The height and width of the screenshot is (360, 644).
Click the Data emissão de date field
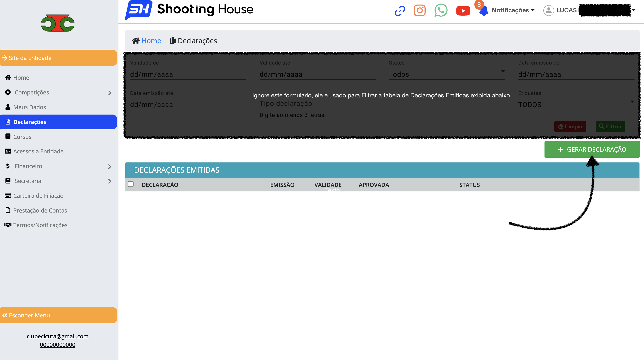click(576, 74)
